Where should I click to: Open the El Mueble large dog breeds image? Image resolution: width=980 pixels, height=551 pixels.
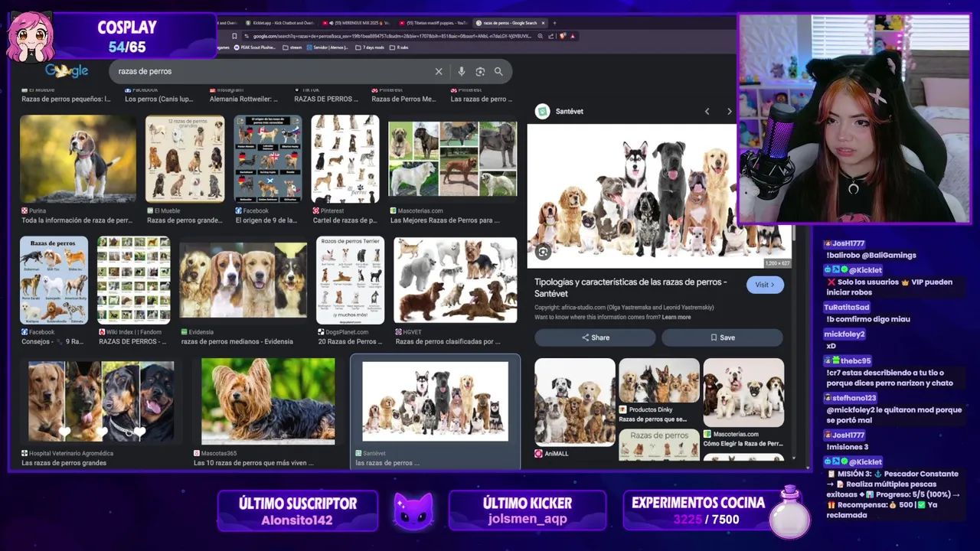185,158
